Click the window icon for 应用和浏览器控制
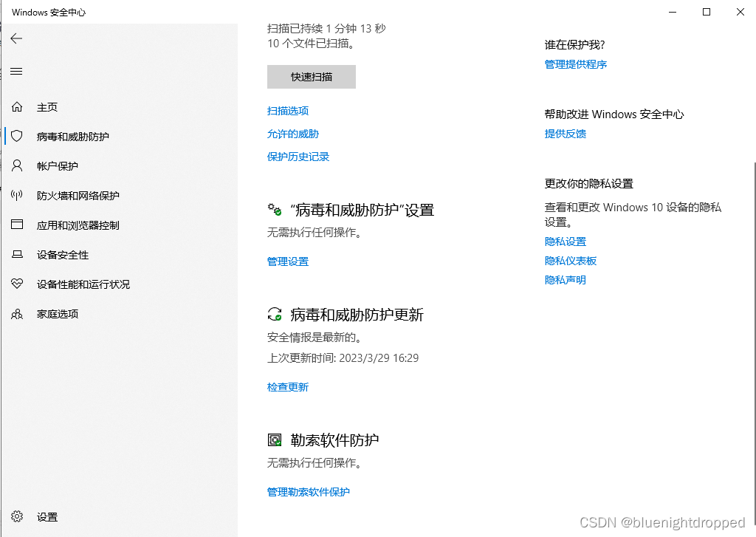This screenshot has height=537, width=756. 17,225
